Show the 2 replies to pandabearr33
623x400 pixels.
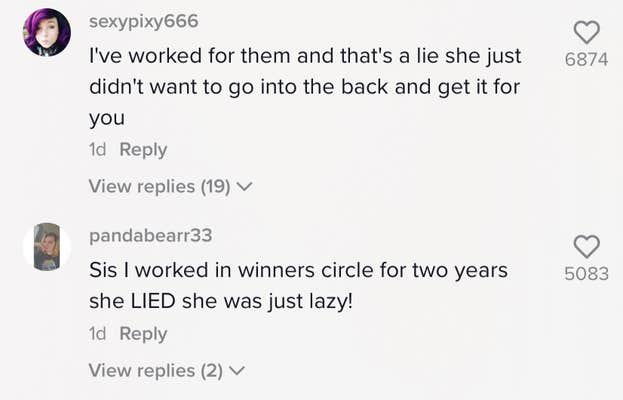(x=155, y=371)
